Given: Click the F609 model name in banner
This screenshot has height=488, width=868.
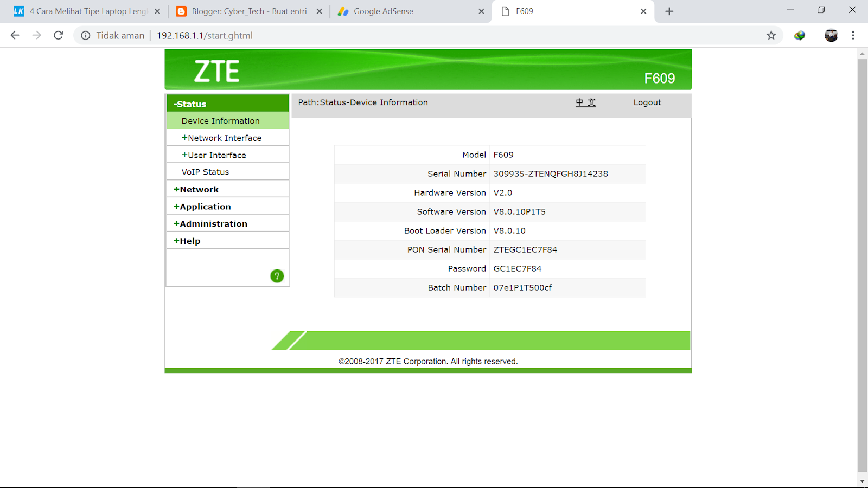Looking at the screenshot, I should [x=660, y=78].
